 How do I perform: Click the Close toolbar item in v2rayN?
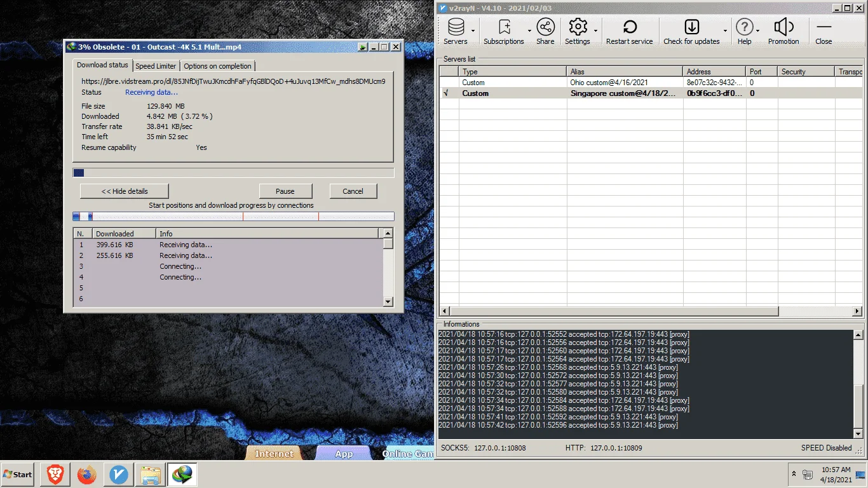824,31
